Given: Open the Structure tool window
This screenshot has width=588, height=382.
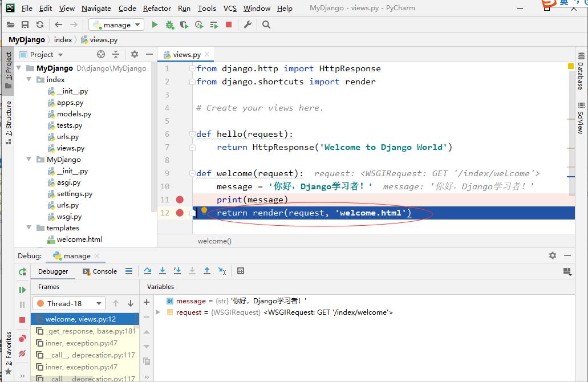Looking at the screenshot, I should pyautogui.click(x=8, y=123).
